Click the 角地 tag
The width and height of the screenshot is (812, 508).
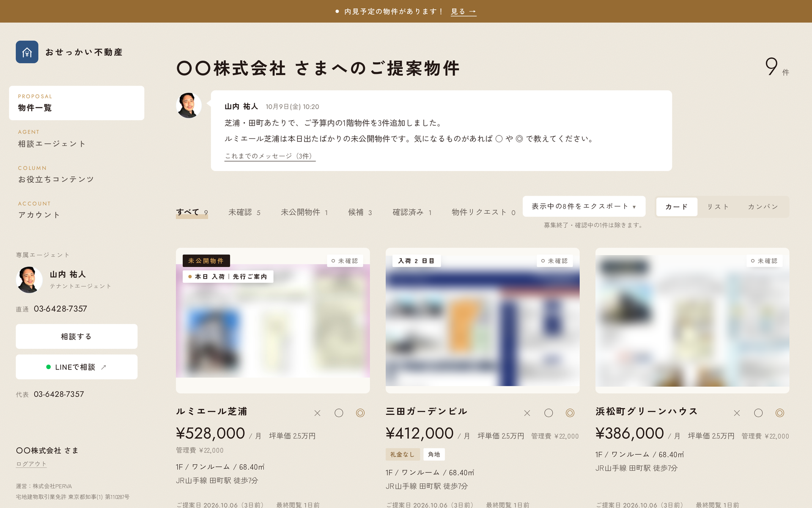[434, 454]
